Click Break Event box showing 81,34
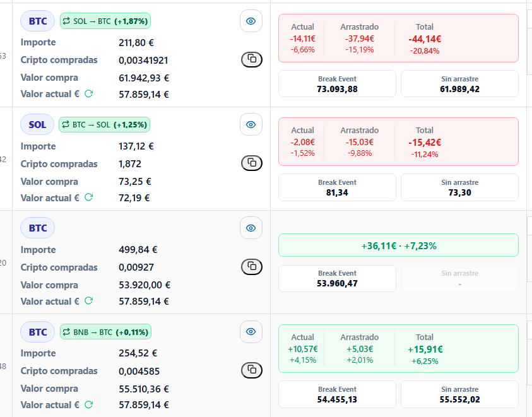 click(x=337, y=187)
